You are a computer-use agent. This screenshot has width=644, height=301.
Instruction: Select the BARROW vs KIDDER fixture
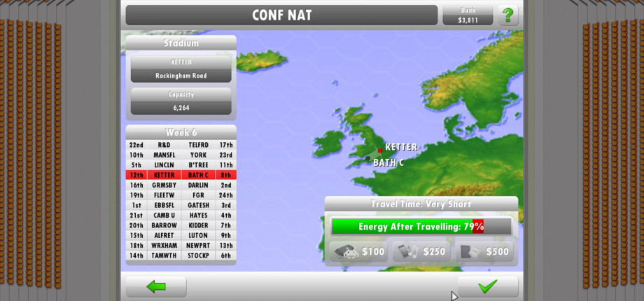[181, 225]
